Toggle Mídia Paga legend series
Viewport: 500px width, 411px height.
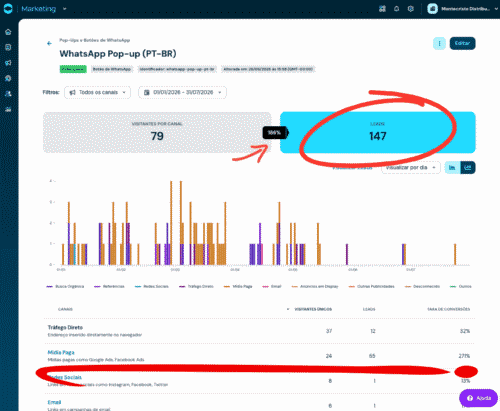pyautogui.click(x=238, y=286)
